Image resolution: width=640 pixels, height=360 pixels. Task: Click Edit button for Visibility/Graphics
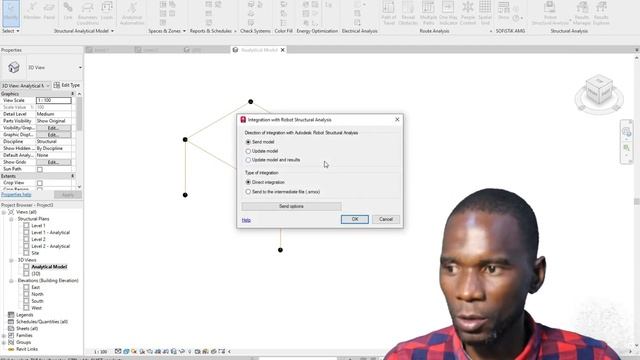pos(53,128)
